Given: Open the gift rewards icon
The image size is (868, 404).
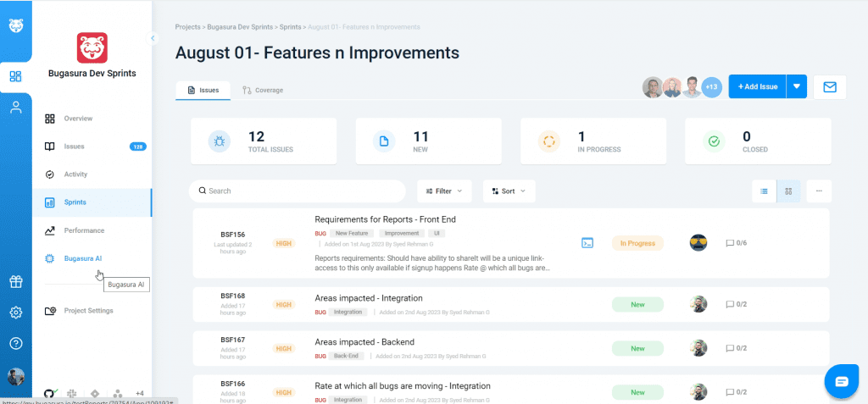Looking at the screenshot, I should click(x=15, y=282).
